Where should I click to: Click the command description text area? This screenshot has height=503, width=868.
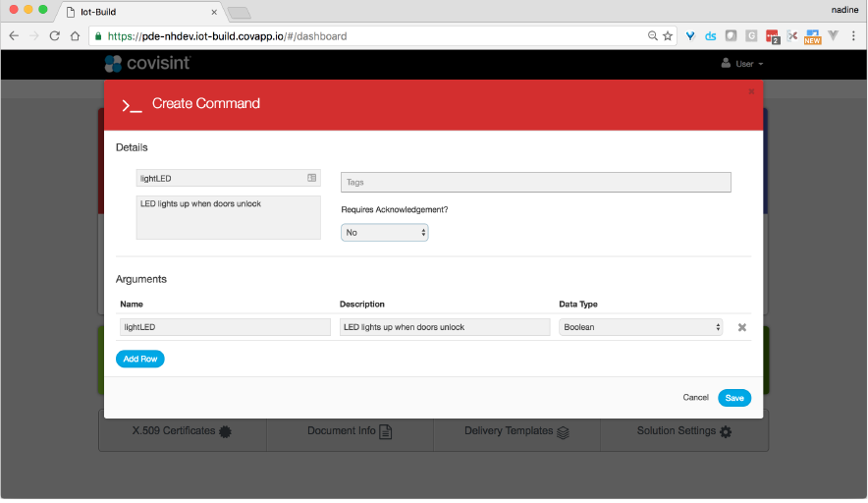coord(228,217)
